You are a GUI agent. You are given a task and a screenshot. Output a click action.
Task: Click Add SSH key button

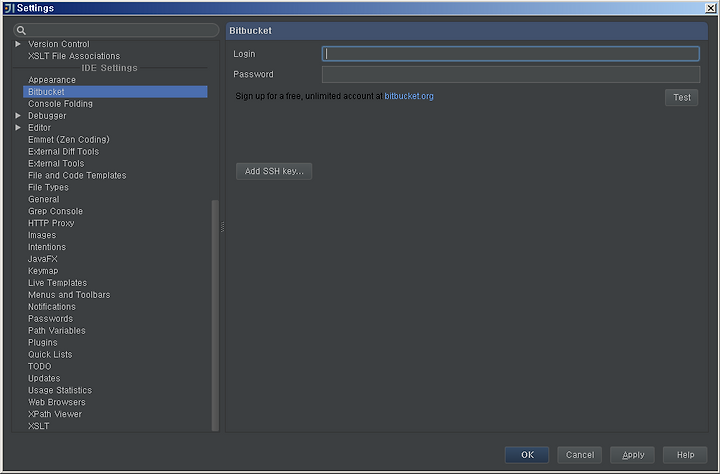[x=274, y=171]
